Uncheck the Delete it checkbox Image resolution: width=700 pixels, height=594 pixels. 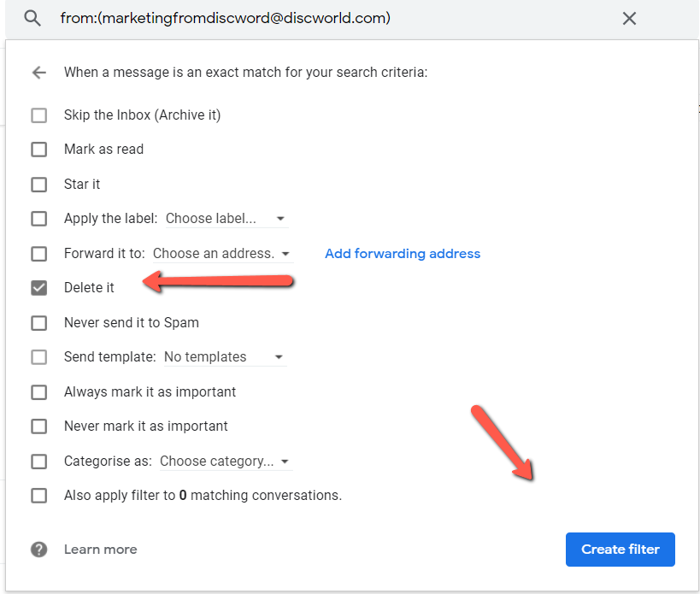coord(38,288)
